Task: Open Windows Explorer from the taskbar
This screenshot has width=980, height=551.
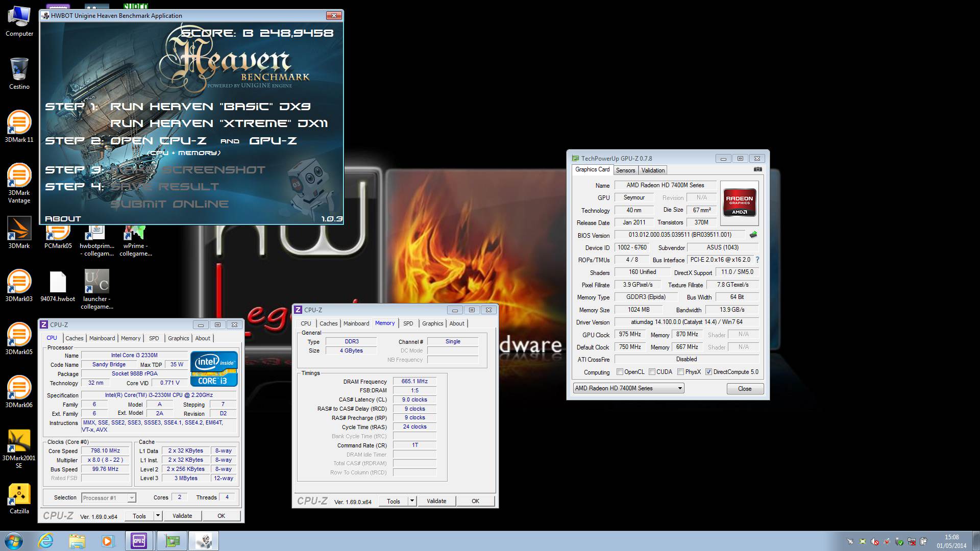Action: pyautogui.click(x=77, y=541)
